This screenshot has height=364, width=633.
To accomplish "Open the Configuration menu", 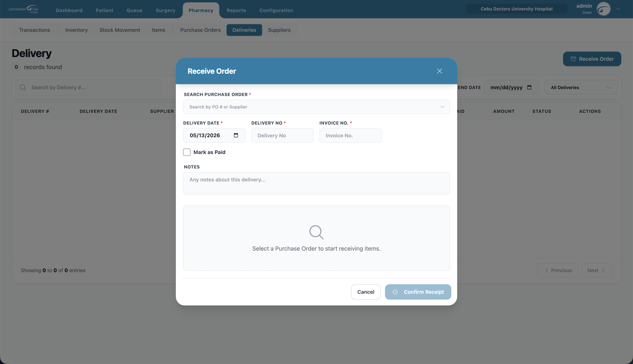I will pos(276,10).
